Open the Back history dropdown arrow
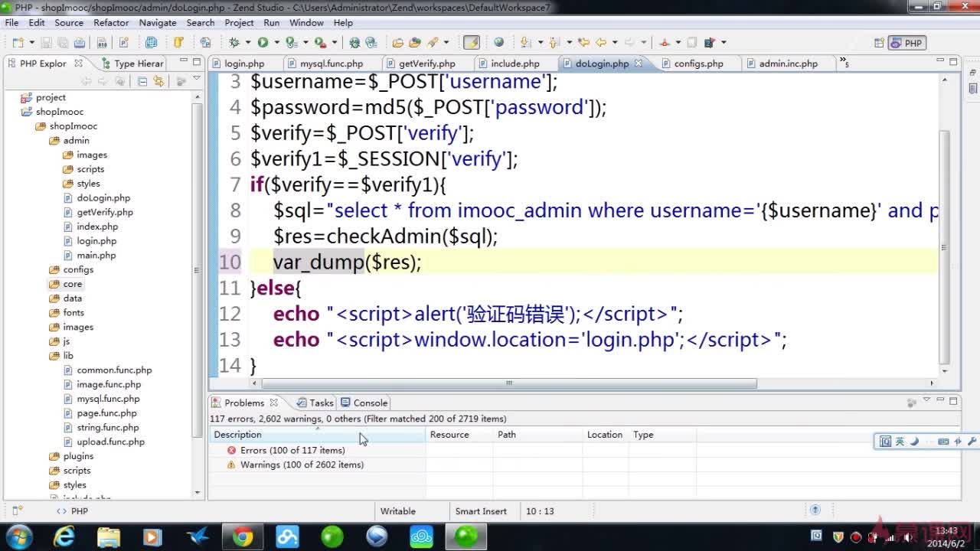Viewport: 980px width, 551px height. click(615, 43)
